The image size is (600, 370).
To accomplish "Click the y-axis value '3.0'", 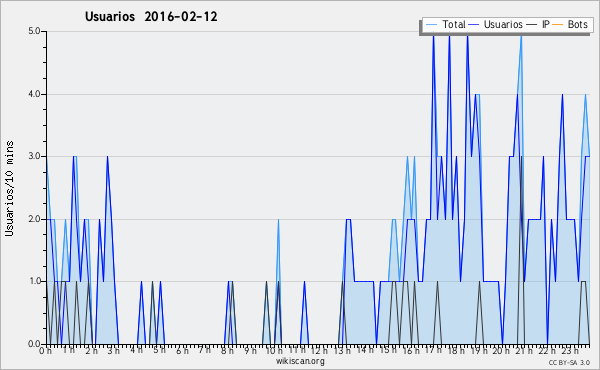I will 34,156.
